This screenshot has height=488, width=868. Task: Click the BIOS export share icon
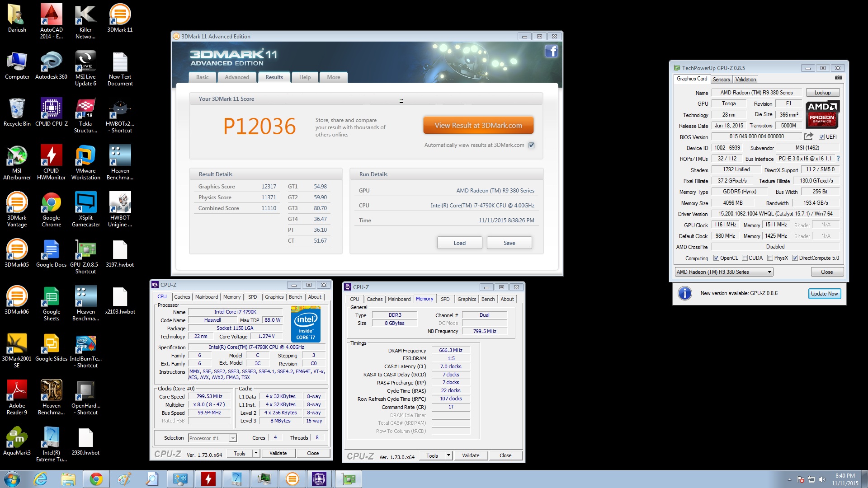tap(808, 136)
